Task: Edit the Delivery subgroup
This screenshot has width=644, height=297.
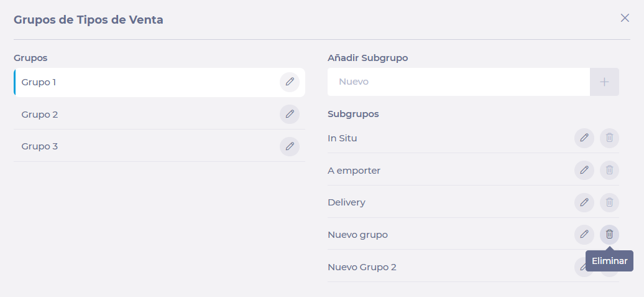Action: point(584,202)
